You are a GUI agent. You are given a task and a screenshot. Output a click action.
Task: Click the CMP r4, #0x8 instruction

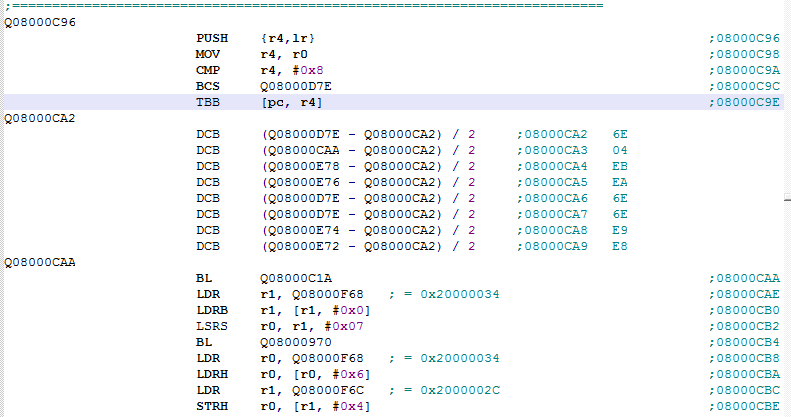pyautogui.click(x=254, y=70)
